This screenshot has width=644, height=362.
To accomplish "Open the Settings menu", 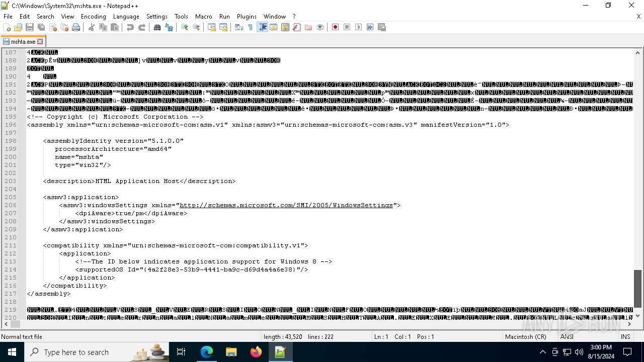I will (157, 17).
